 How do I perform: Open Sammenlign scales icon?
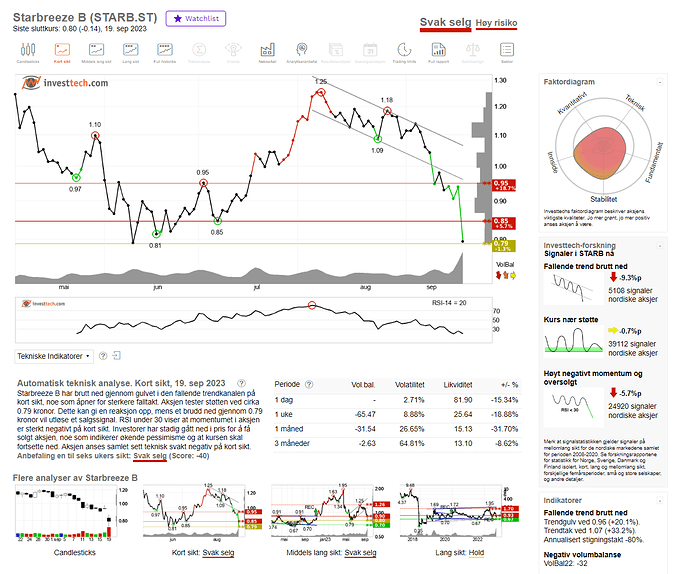pos(473,53)
